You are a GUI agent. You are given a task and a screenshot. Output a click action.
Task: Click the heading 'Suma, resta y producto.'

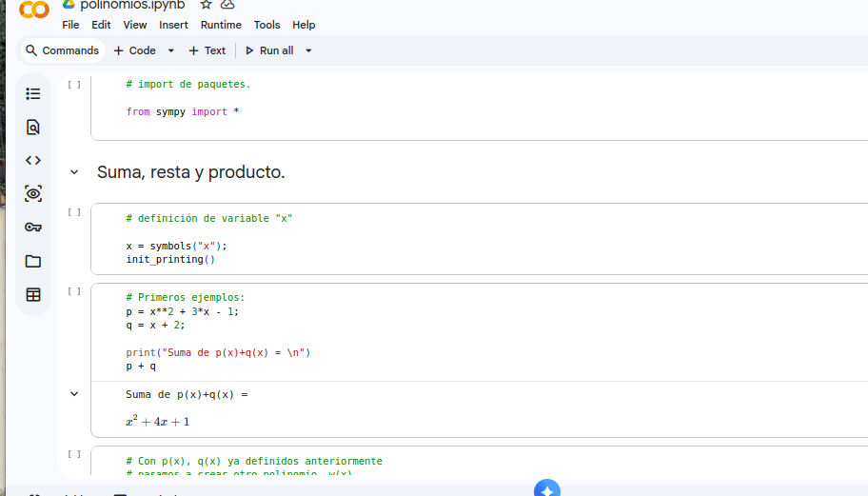[x=191, y=172]
